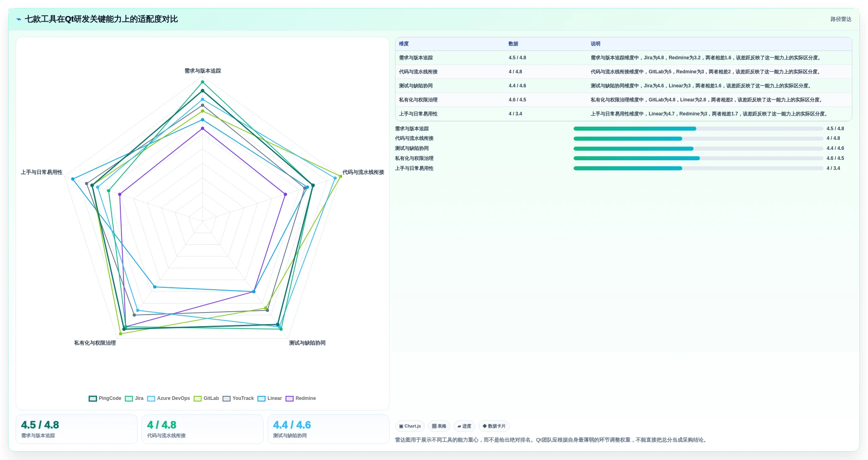This screenshot has height=460, width=868.
Task: Click the 私有化与权限治理 progress bar
Action: 698,158
